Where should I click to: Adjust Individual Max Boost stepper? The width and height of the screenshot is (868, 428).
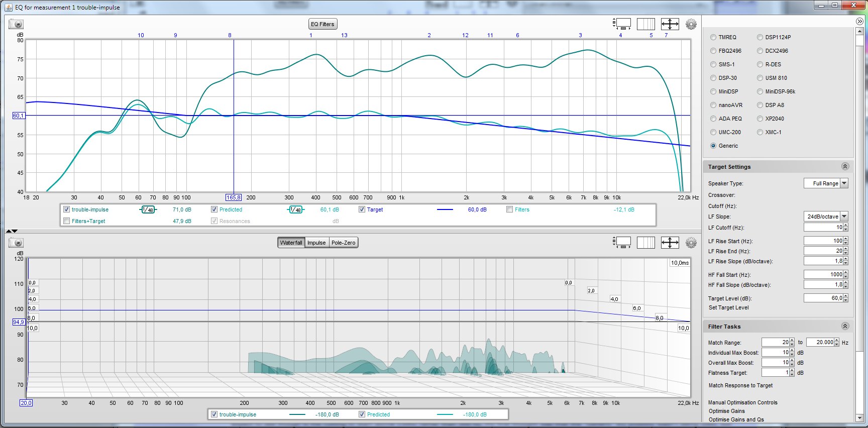click(792, 353)
